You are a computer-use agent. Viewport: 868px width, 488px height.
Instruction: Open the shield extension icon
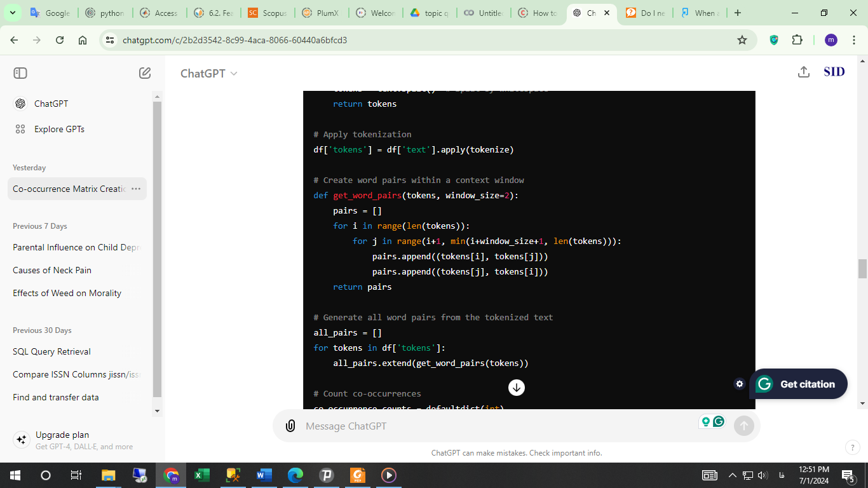coord(774,40)
